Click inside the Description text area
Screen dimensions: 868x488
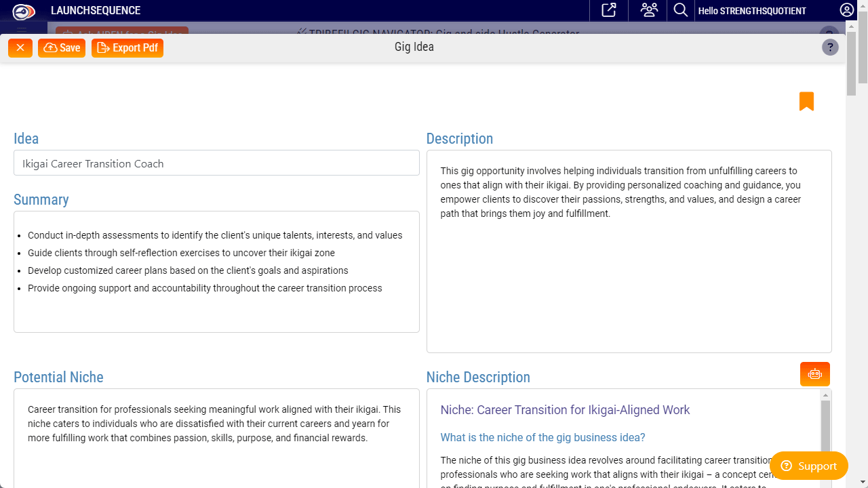tap(629, 251)
